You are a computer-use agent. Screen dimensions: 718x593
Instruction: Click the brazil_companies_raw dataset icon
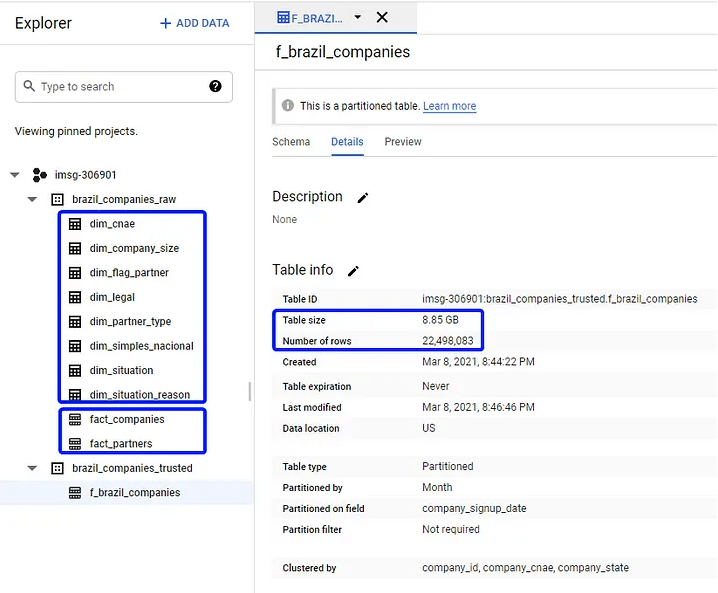tap(57, 199)
